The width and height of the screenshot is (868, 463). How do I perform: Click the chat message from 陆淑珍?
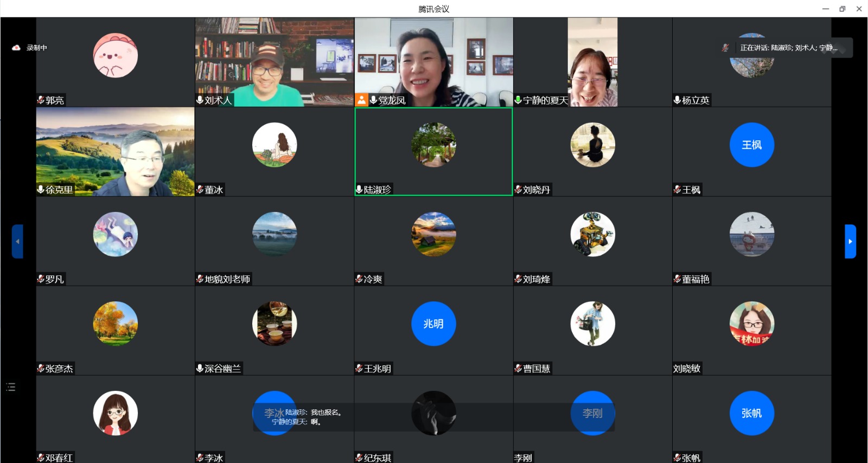click(314, 413)
